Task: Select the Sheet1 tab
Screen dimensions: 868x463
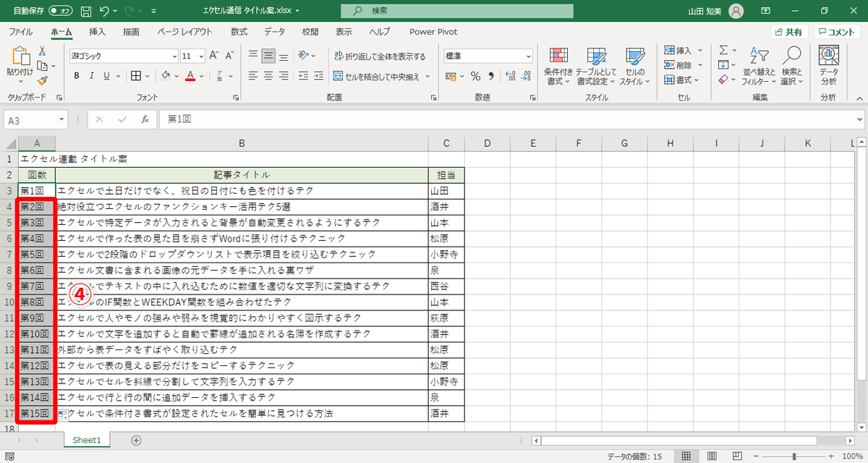Action: click(x=87, y=440)
